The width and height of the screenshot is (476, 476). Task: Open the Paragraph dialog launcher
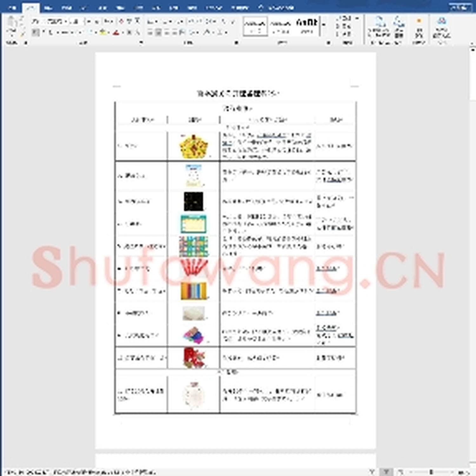pos(236,42)
